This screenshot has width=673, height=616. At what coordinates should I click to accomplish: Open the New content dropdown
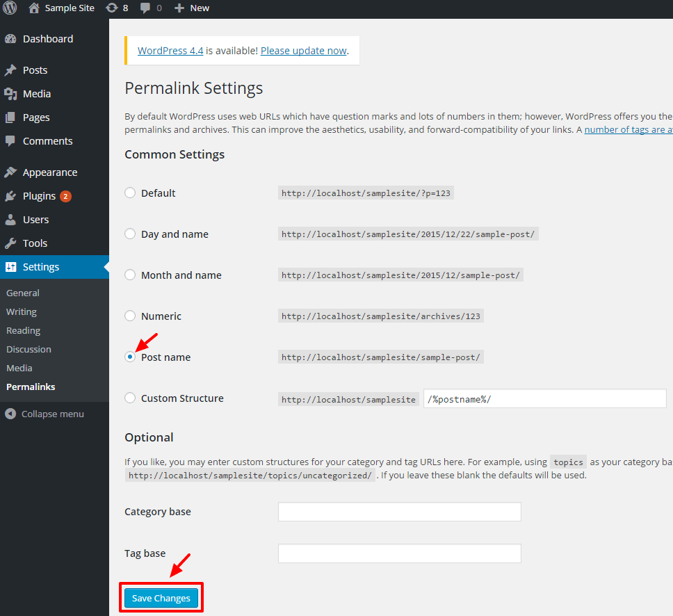pyautogui.click(x=192, y=8)
